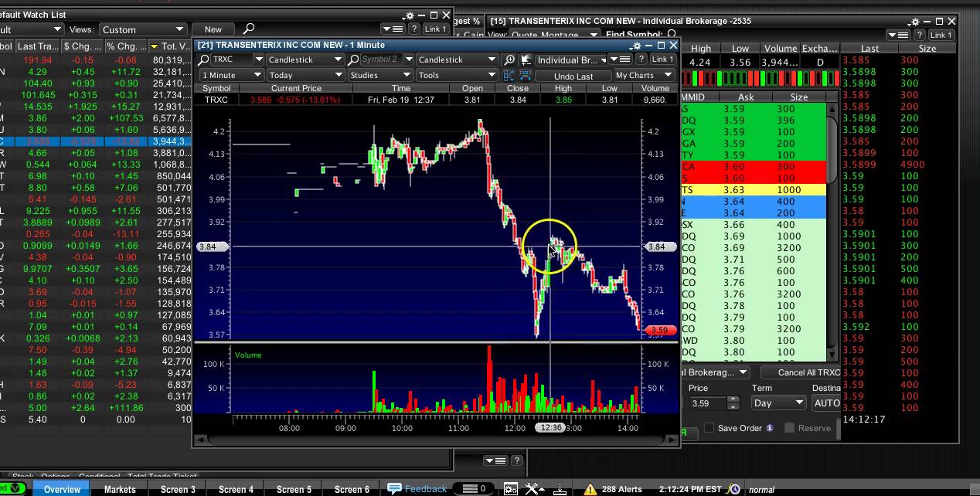The width and height of the screenshot is (980, 496).
Task: Open the crossed tools icon in status bar
Action: [x=534, y=488]
